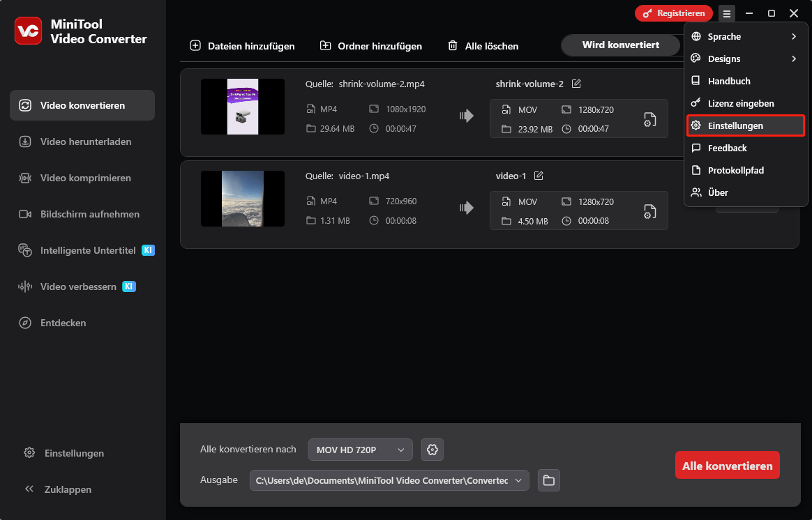Viewport: 812px width, 520px height.
Task: Click the 23.92 MB output size
Action: pyautogui.click(x=536, y=130)
